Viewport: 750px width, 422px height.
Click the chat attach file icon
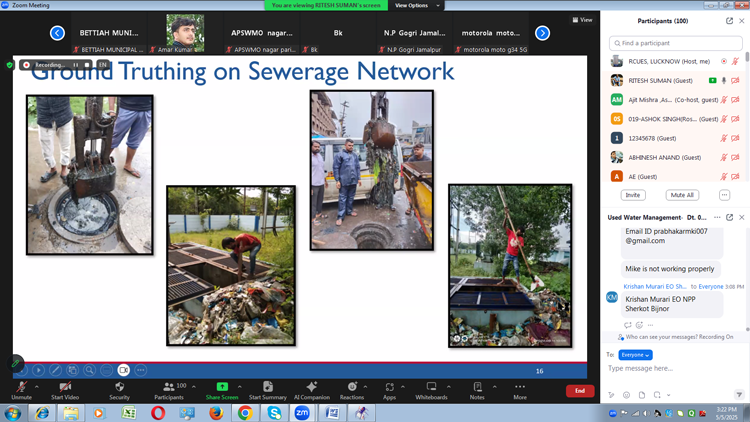click(x=642, y=395)
